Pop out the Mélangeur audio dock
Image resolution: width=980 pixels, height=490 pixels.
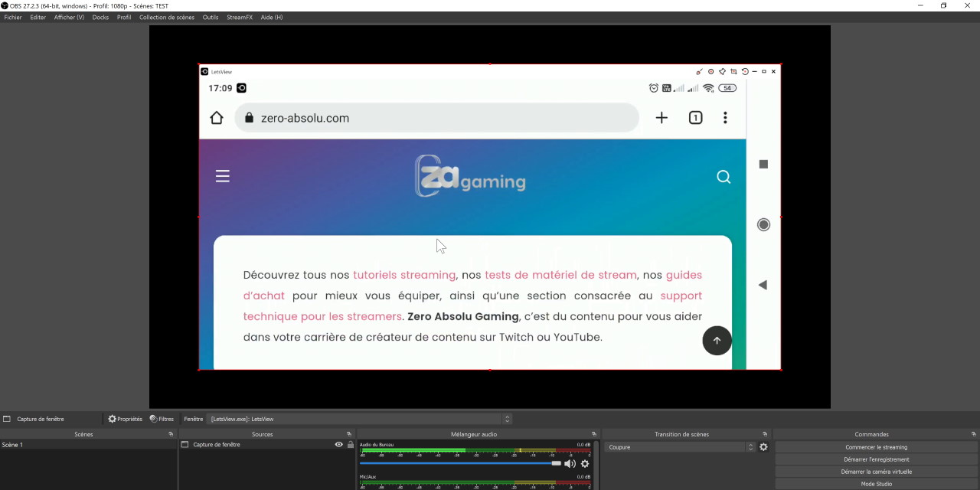tap(593, 434)
